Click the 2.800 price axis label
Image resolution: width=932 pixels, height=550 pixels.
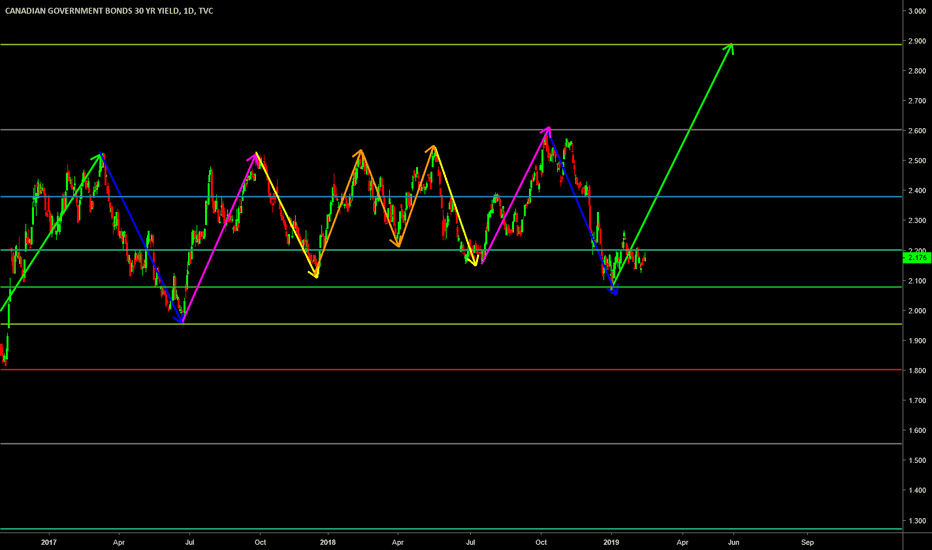917,71
